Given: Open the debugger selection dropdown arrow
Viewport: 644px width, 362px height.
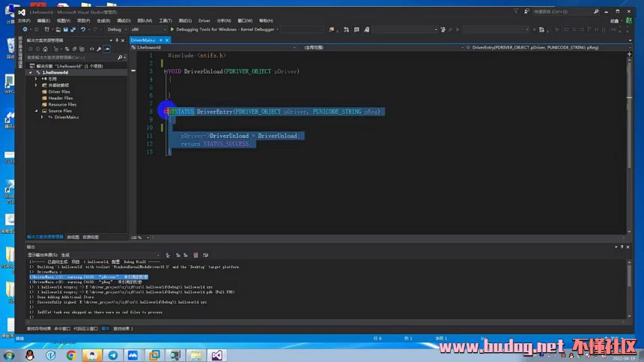Looking at the screenshot, I should point(278,29).
